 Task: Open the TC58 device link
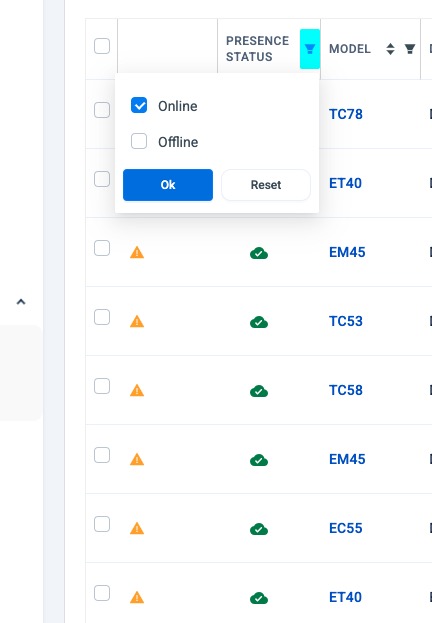click(346, 390)
